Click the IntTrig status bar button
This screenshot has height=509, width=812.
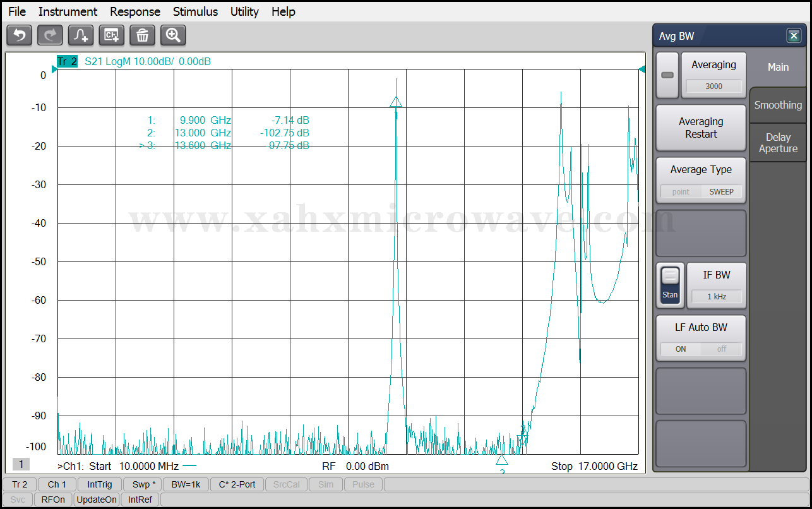pos(100,484)
